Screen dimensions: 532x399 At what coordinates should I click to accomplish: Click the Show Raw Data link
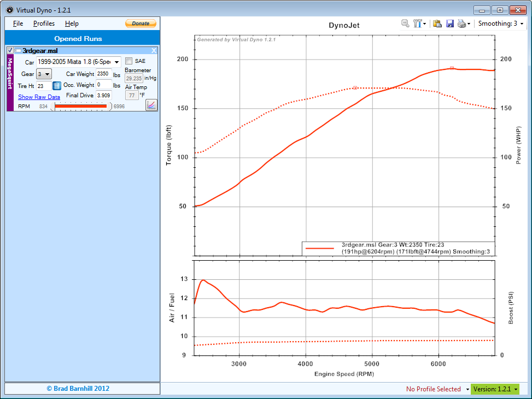pyautogui.click(x=39, y=97)
